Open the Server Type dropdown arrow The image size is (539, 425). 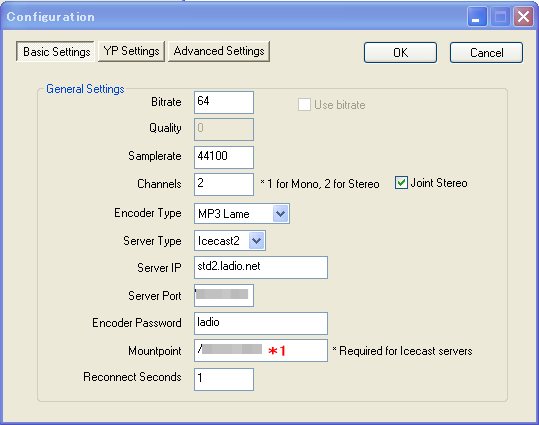[257, 241]
